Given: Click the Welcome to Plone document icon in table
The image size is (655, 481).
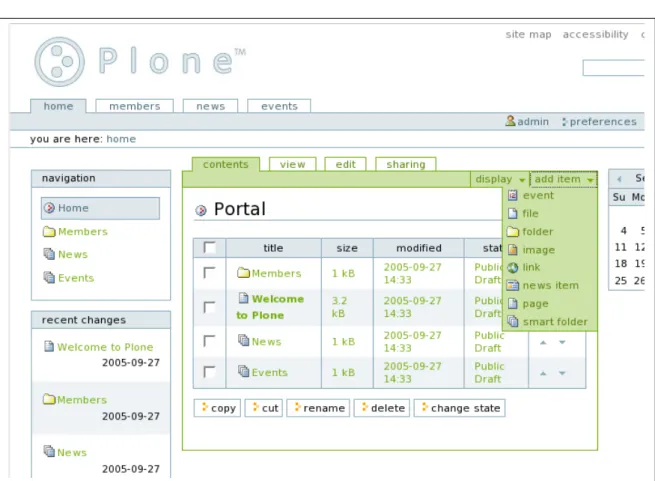Looking at the screenshot, I should 243,298.
